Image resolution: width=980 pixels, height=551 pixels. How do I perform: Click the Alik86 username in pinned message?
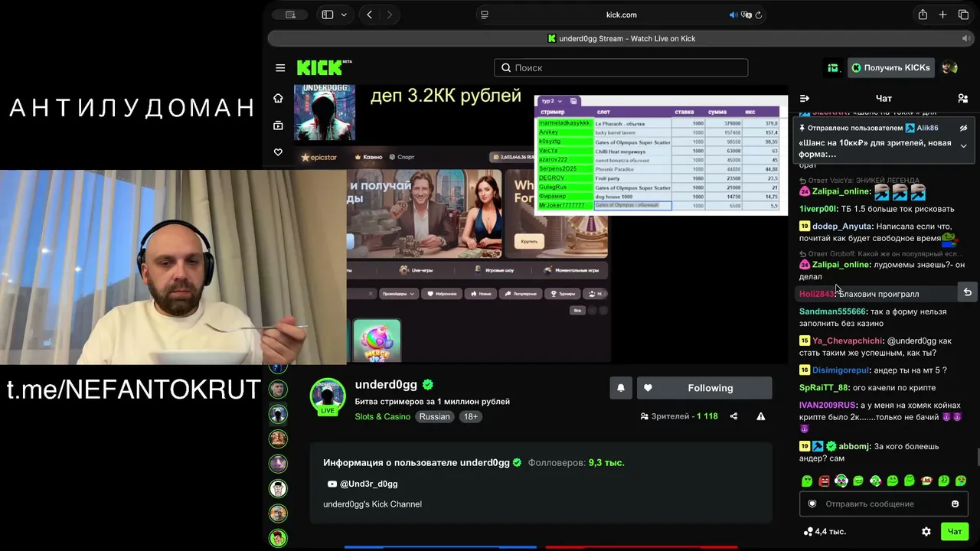927,128
